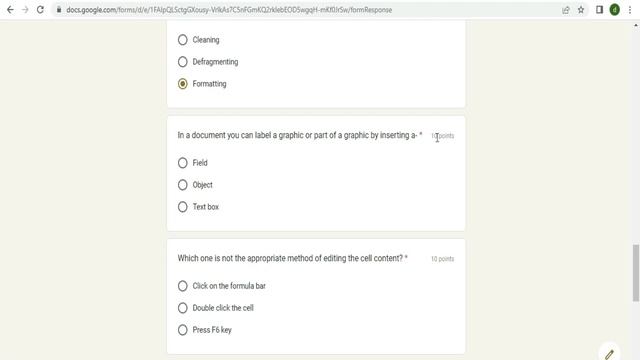640x360 pixels.
Task: Choose the Defragmenting option
Action: coord(182,62)
